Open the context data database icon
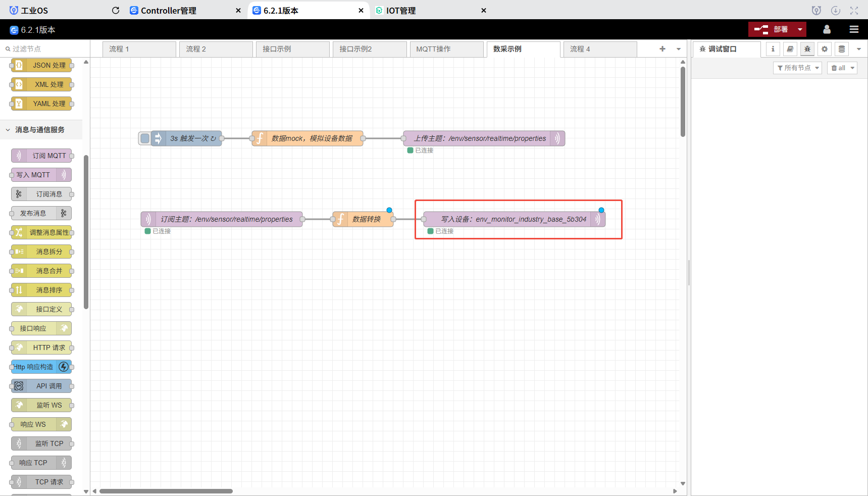Image resolution: width=868 pixels, height=496 pixels. pyautogui.click(x=841, y=49)
